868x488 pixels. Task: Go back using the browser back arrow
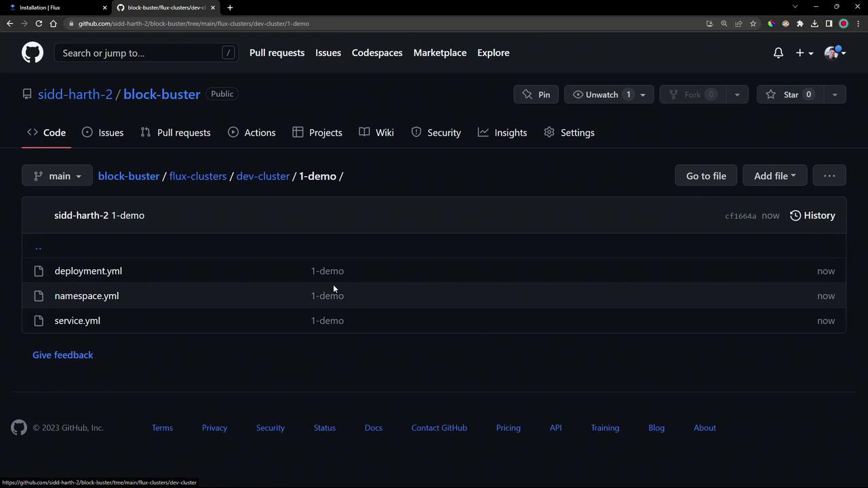point(9,24)
